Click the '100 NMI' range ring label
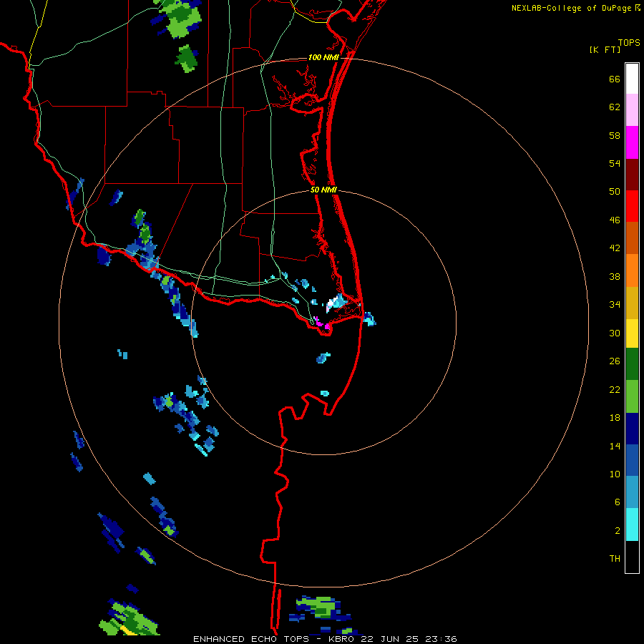644x644 pixels. click(323, 57)
